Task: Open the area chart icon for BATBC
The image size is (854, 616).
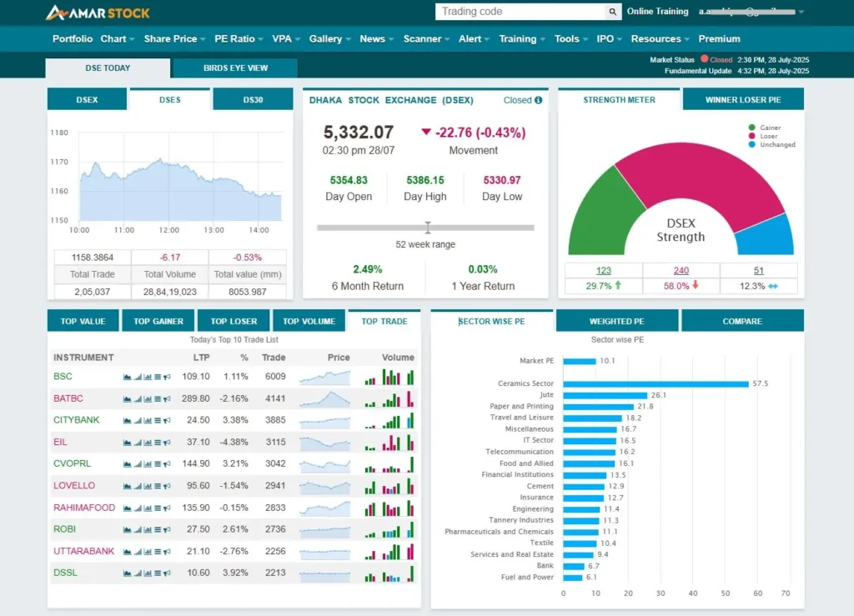Action: (127, 399)
